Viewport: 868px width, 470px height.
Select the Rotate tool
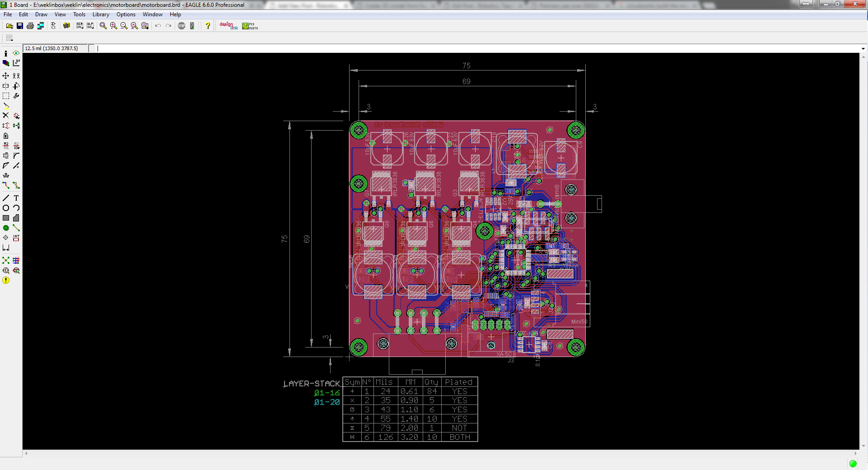[x=16, y=86]
